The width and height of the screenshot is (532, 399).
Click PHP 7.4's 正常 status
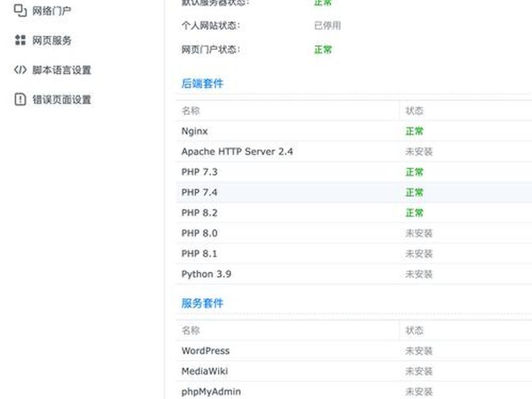414,192
